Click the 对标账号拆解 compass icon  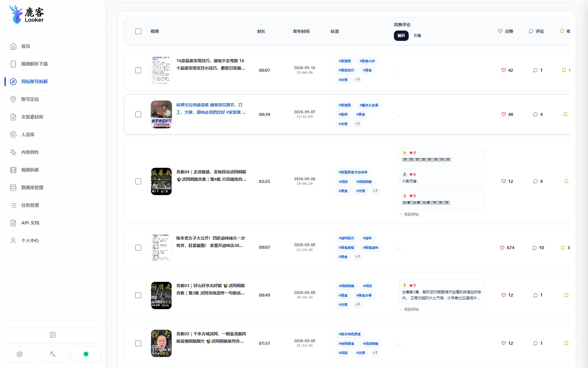tap(13, 82)
